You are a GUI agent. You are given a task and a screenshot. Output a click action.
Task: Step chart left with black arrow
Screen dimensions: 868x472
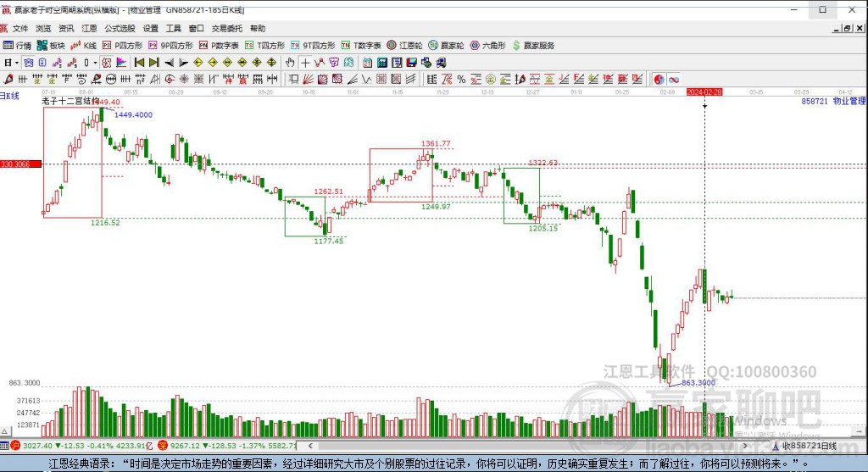(x=170, y=63)
